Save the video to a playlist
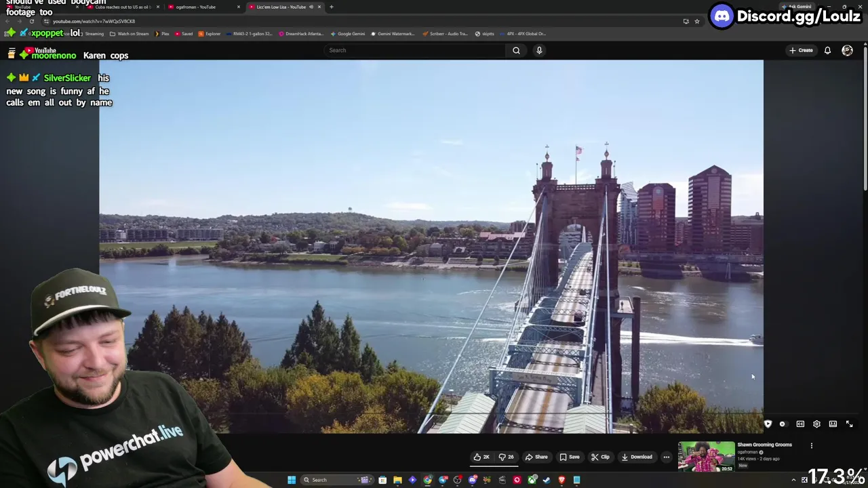Screen dimensions: 868x488 570,457
